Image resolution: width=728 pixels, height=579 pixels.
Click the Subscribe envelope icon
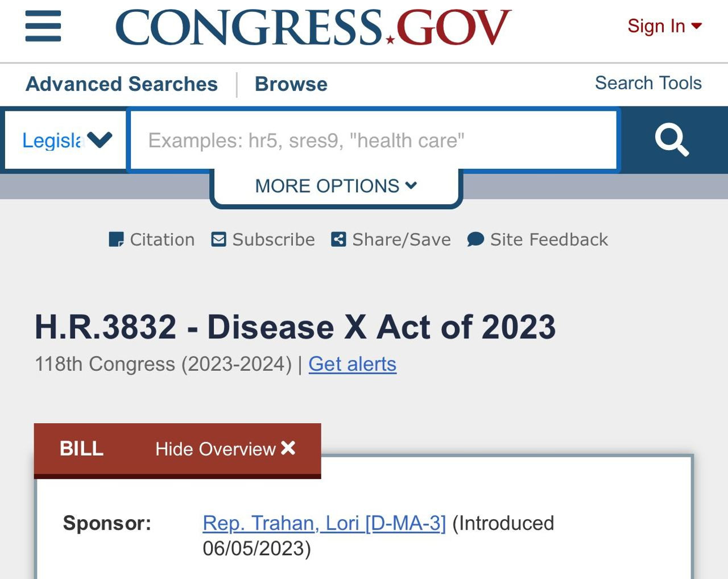point(218,239)
